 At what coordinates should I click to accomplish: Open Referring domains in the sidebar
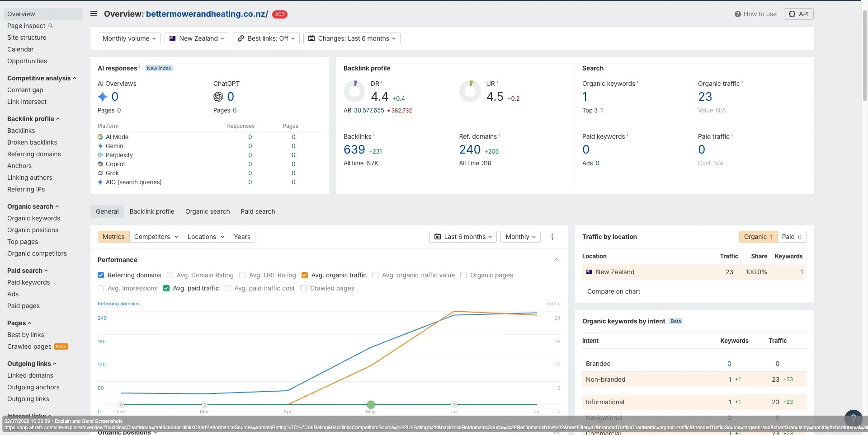click(34, 154)
